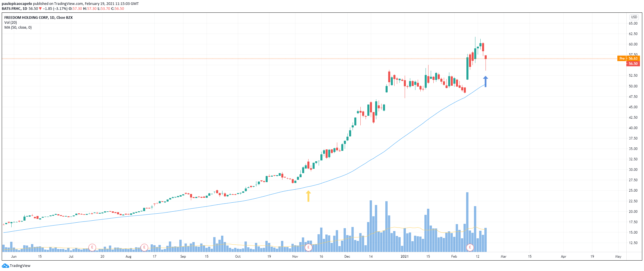This screenshot has height=271, width=644.
Task: Click the 50.00 price axis label
Action: 633,86
